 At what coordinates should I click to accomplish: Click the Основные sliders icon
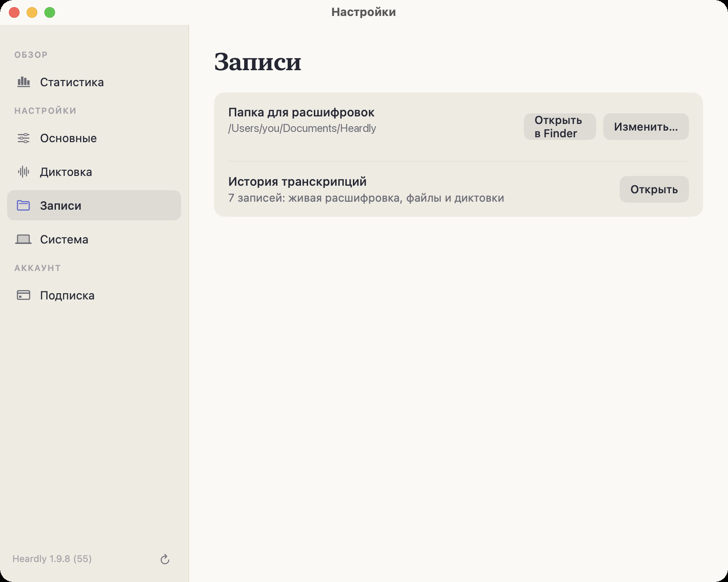tap(24, 138)
